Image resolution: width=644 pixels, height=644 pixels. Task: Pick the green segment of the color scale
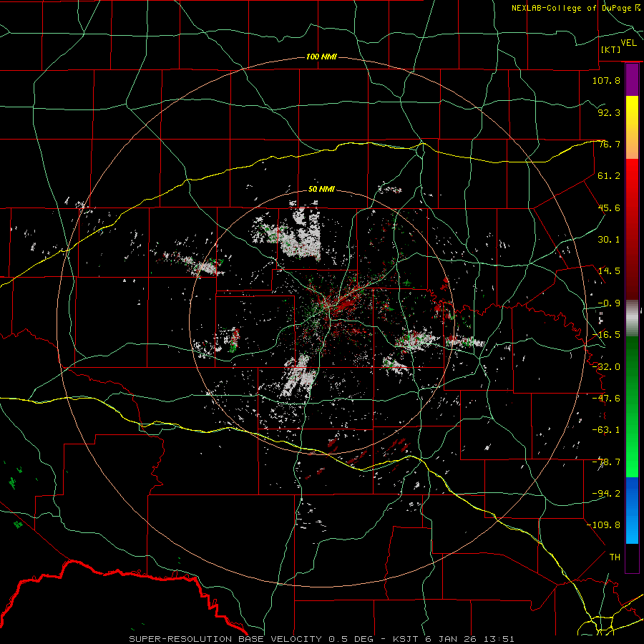click(x=632, y=406)
